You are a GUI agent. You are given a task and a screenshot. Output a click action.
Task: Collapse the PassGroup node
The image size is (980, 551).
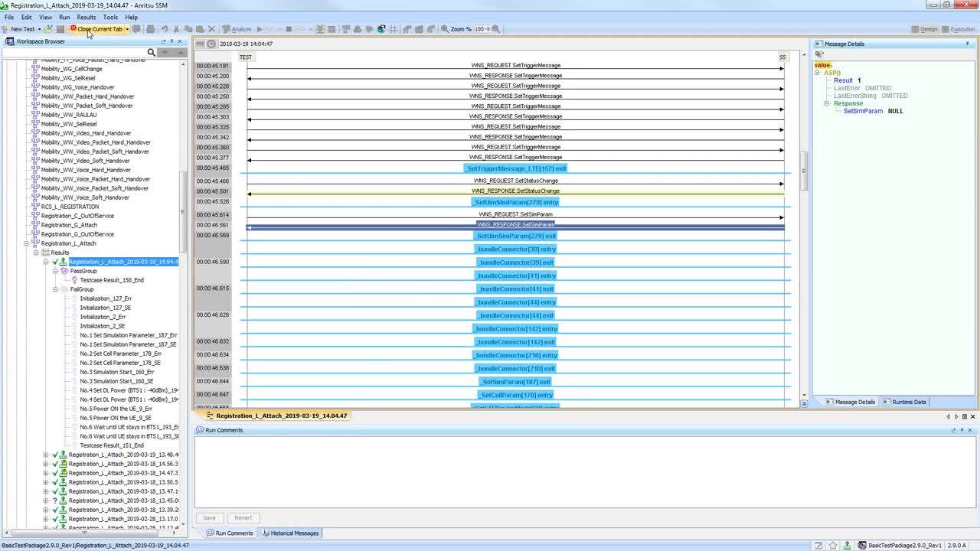[55, 271]
